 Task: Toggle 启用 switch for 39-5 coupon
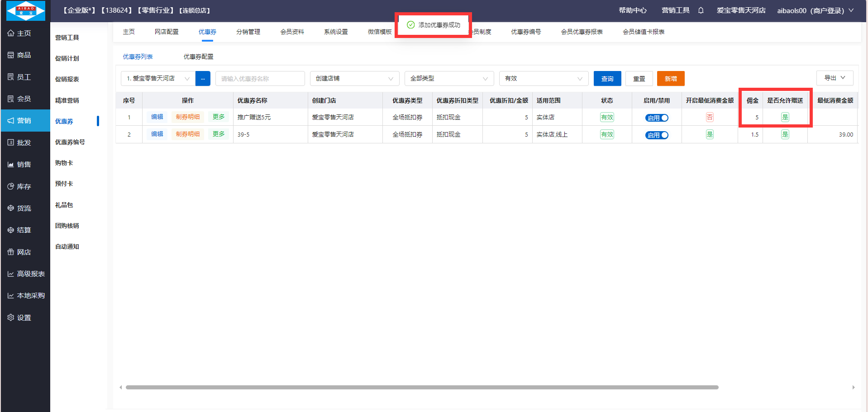657,135
